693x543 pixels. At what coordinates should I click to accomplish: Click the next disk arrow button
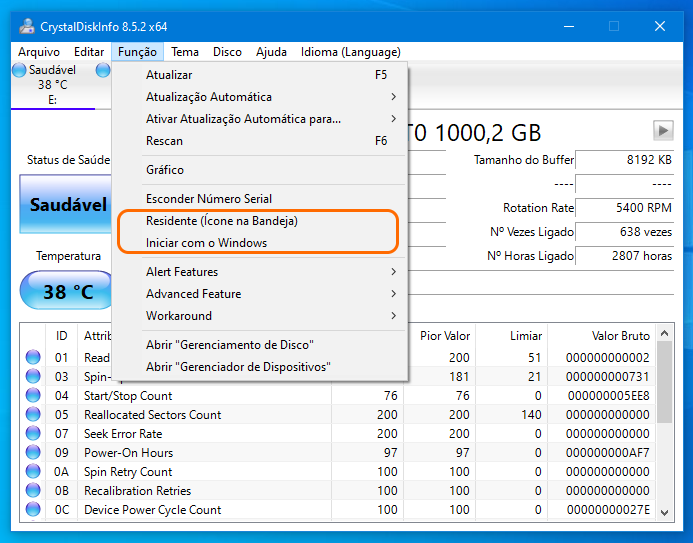[x=663, y=130]
